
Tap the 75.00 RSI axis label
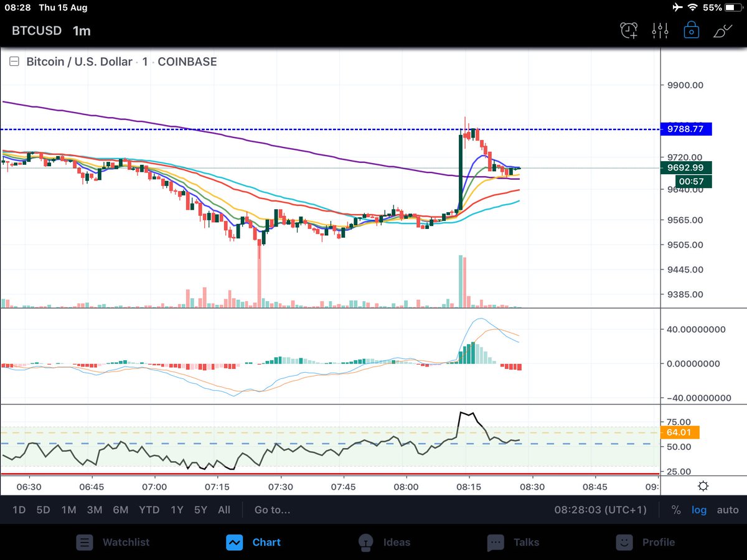click(679, 422)
